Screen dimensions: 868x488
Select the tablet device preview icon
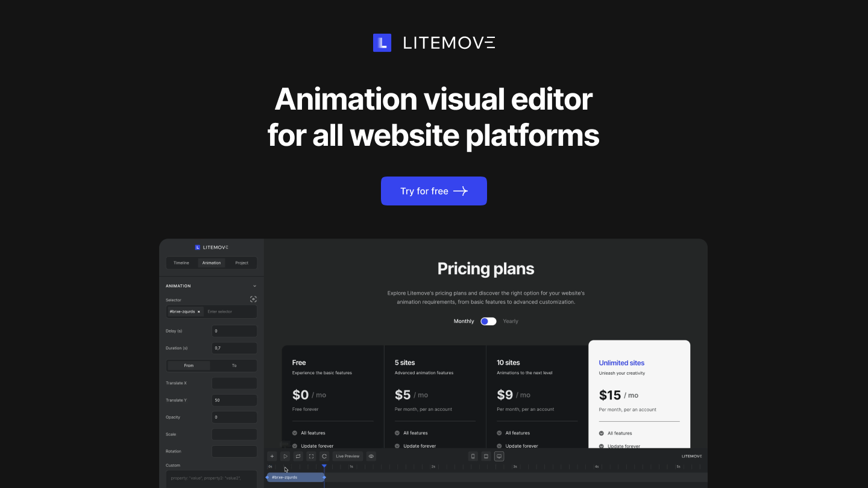(x=486, y=456)
